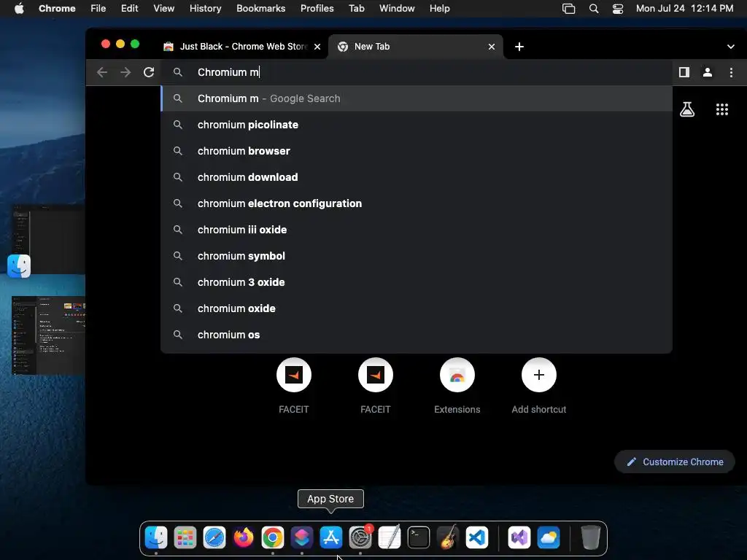The image size is (747, 560).
Task: Toggle Chrome side panel icon
Action: pyautogui.click(x=684, y=72)
